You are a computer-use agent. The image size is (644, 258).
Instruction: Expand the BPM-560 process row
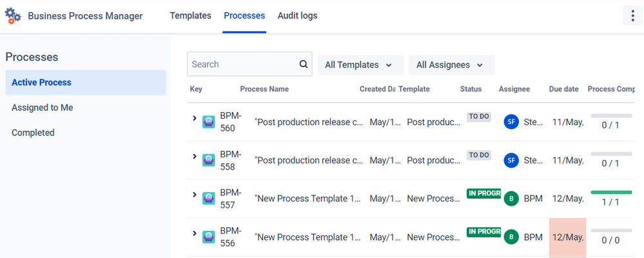point(195,118)
